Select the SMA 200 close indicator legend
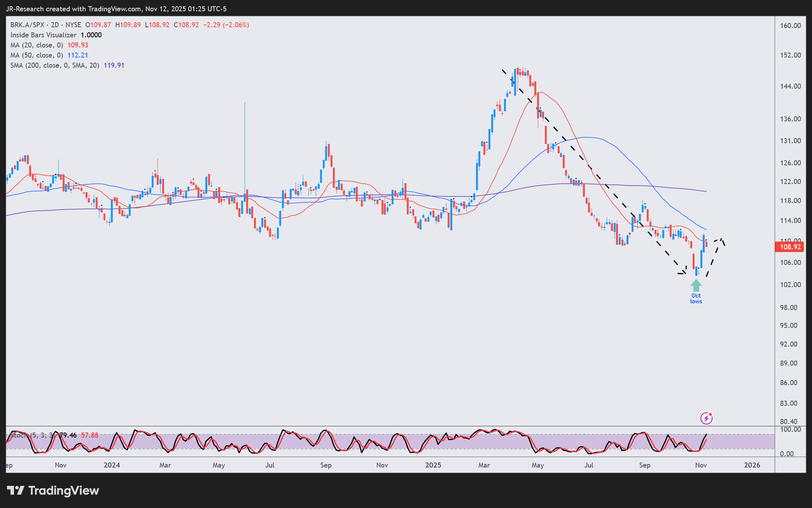Image resolution: width=812 pixels, height=508 pixels. pos(54,65)
